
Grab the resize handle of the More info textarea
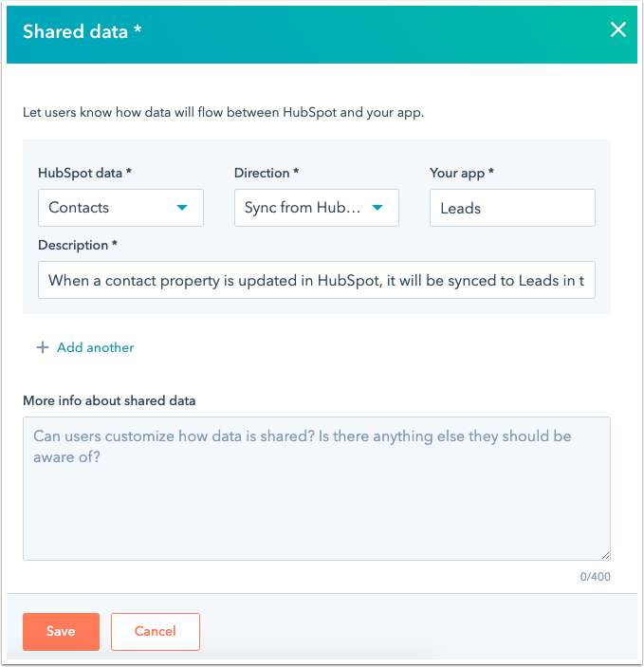(605, 555)
